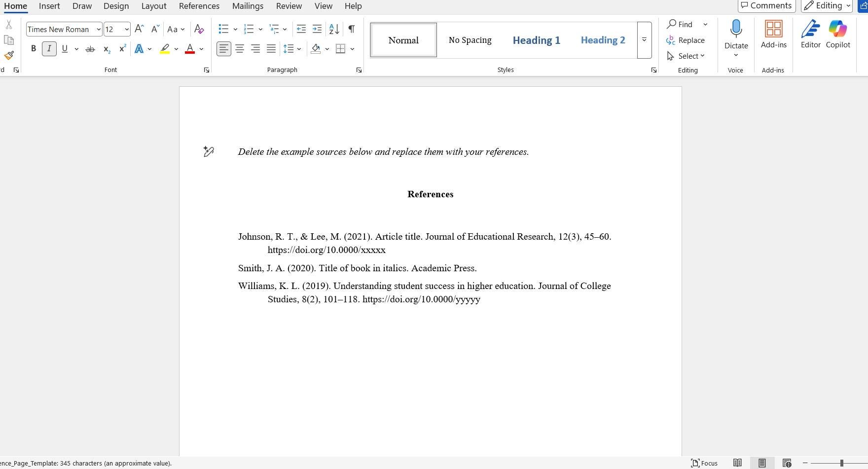Open the Review tab
Image resolution: width=868 pixels, height=469 pixels.
(x=289, y=6)
